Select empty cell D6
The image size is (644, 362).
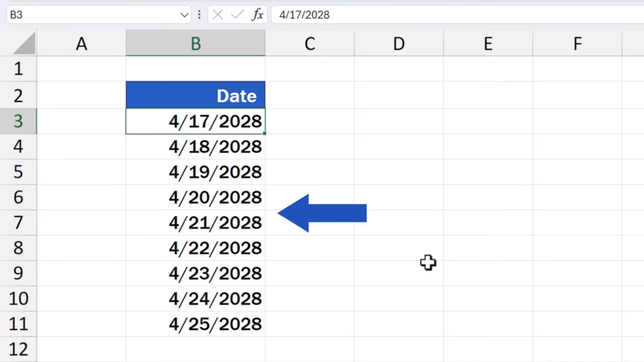click(x=399, y=197)
